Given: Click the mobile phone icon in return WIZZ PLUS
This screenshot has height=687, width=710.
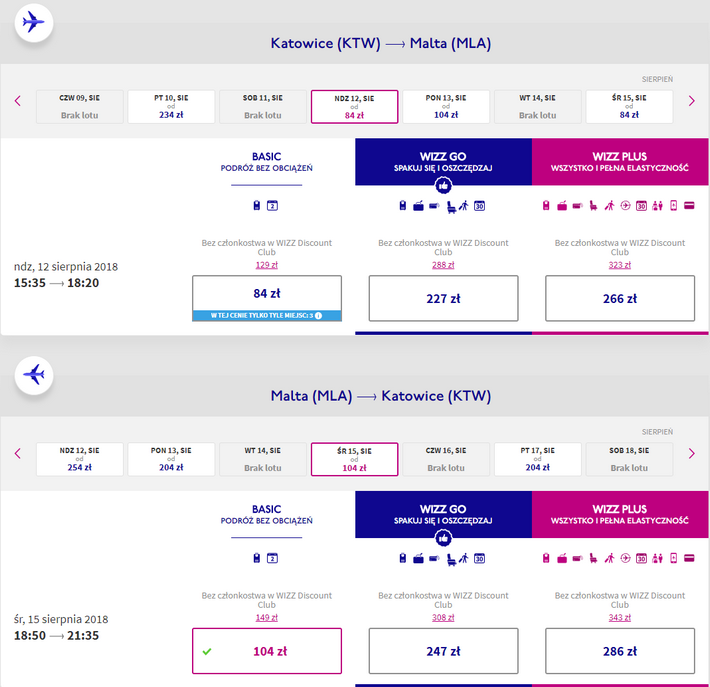Looking at the screenshot, I should click(674, 558).
